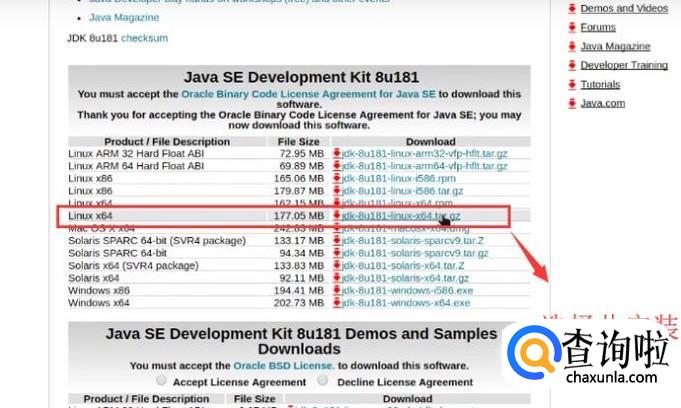
Task: Click the download icon beside jdk-8u181-windows-x64.exe
Action: [338, 303]
